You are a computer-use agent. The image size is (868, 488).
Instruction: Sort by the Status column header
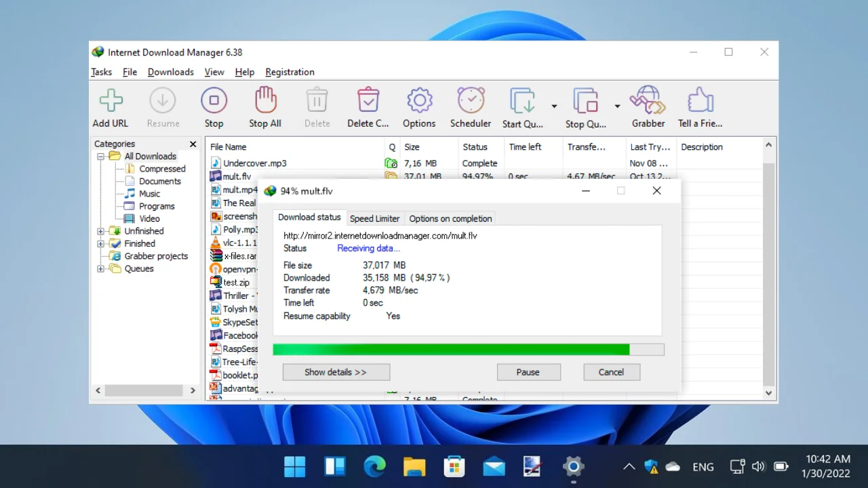pyautogui.click(x=482, y=147)
